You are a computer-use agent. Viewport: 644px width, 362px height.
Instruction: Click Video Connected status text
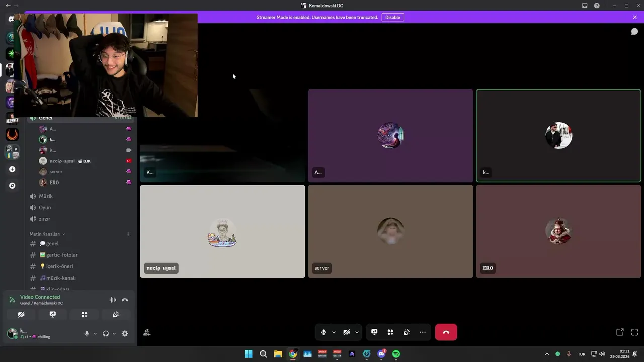tap(40, 297)
